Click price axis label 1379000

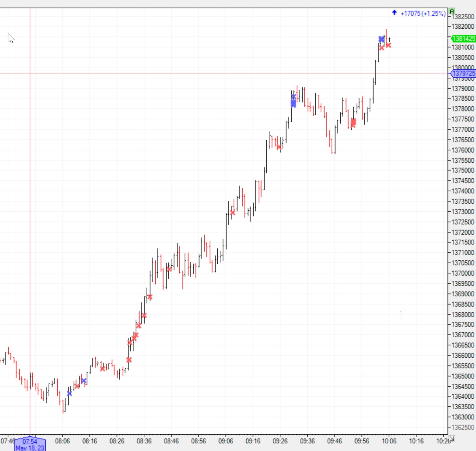463,89
